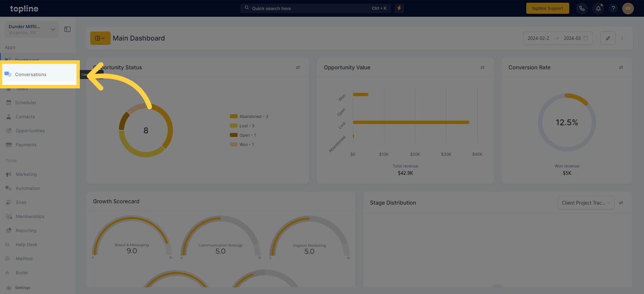Click the Total revenue $42.9K value
The height and width of the screenshot is (294, 644).
[x=405, y=173]
